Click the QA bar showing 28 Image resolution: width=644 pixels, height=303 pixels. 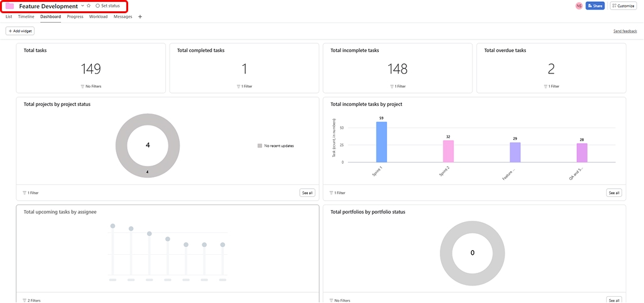582,153
